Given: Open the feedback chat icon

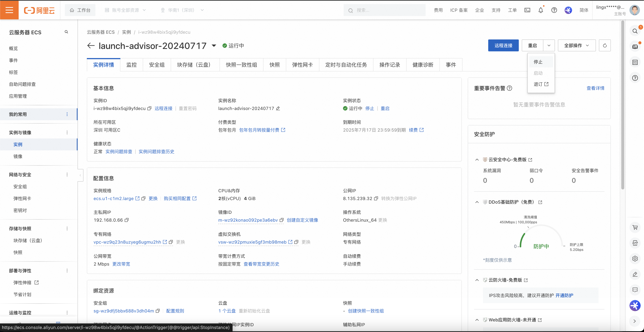Looking at the screenshot, I should point(635,290).
